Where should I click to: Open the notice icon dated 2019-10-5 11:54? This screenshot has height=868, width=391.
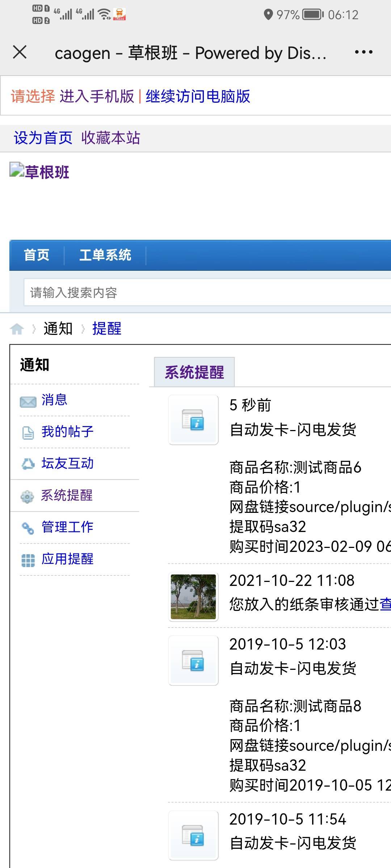(x=193, y=835)
